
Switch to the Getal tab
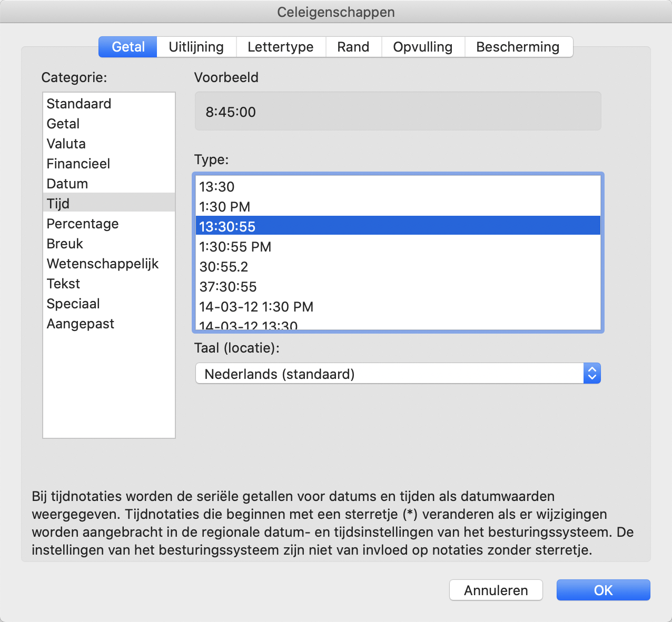pyautogui.click(x=128, y=47)
